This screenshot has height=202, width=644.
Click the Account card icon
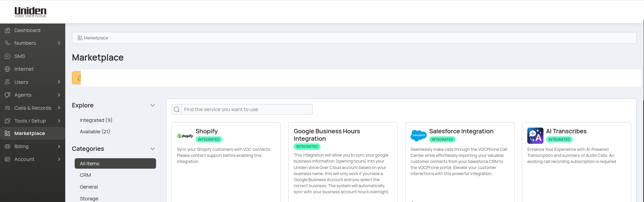(x=7, y=159)
